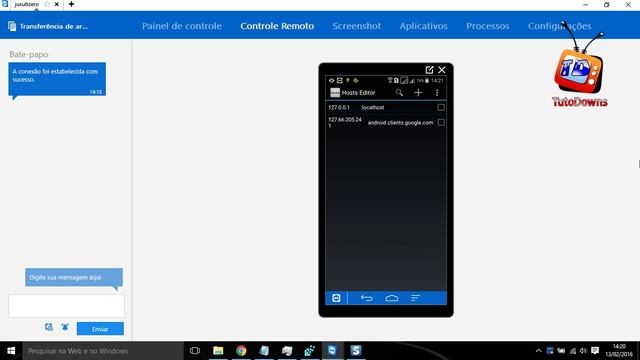Select the localhost host entry text

tap(373, 107)
